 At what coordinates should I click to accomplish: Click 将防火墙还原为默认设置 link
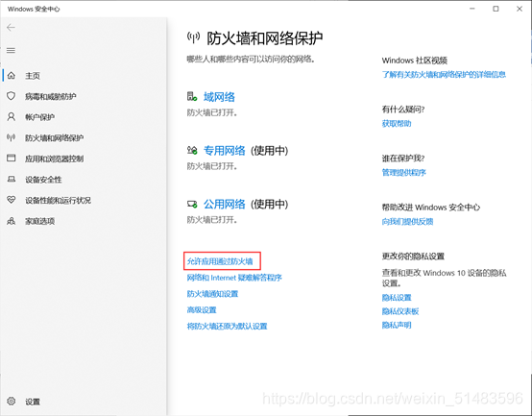coord(227,326)
